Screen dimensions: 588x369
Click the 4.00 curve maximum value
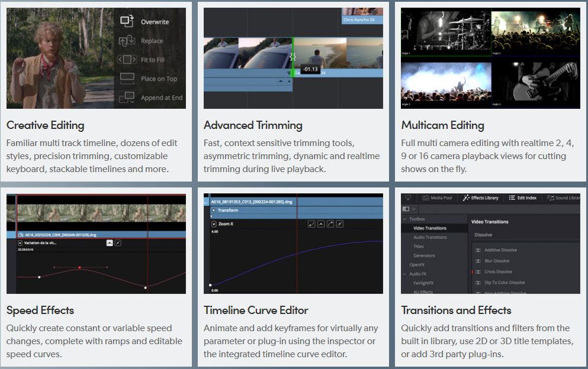point(214,232)
